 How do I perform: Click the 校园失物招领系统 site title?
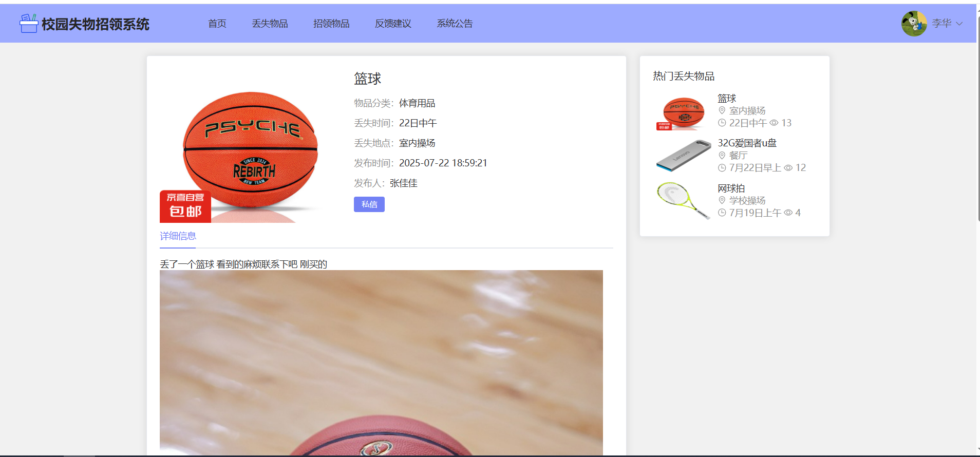point(96,24)
